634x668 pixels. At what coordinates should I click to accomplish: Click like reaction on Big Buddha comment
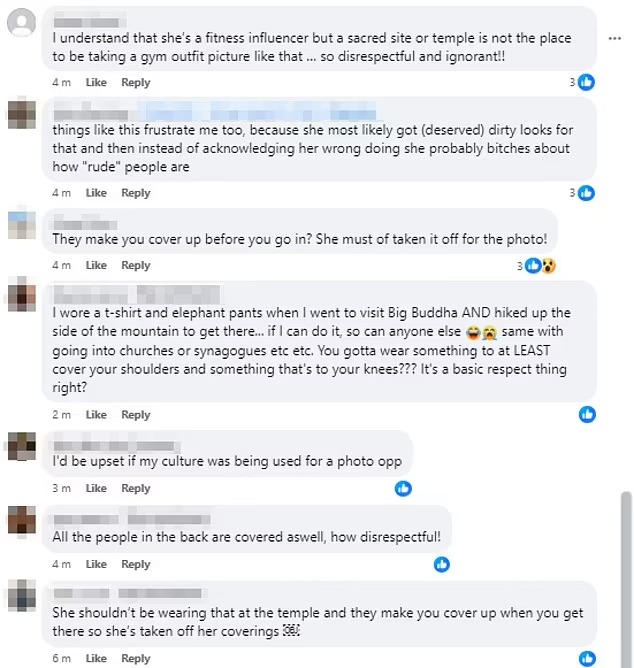point(587,414)
